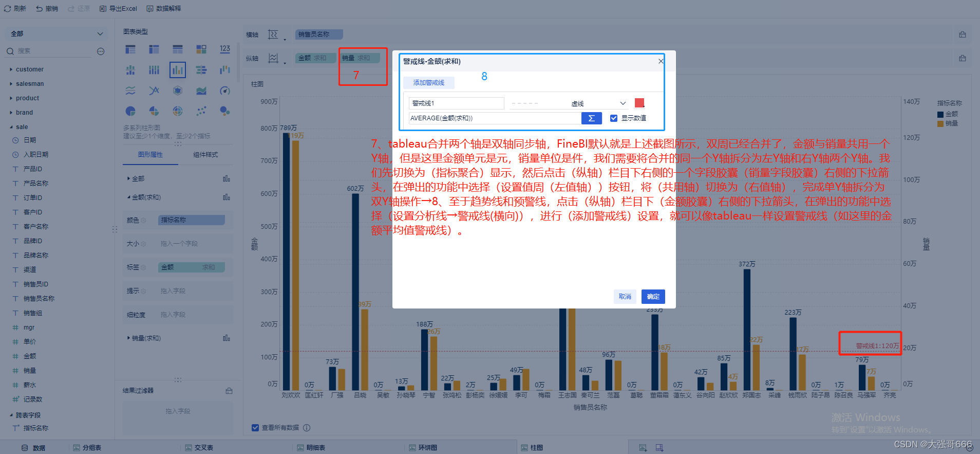Select the partitioned line chart icon

(x=130, y=90)
